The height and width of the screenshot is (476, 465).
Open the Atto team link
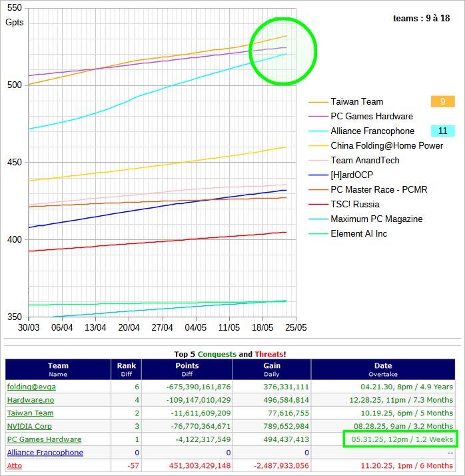[15, 465]
